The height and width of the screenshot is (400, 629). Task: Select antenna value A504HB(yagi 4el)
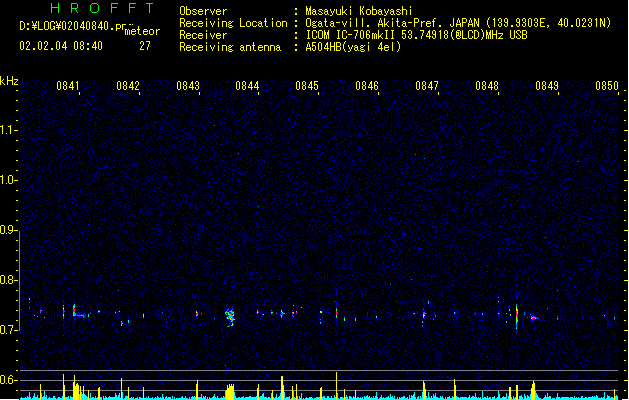353,47
